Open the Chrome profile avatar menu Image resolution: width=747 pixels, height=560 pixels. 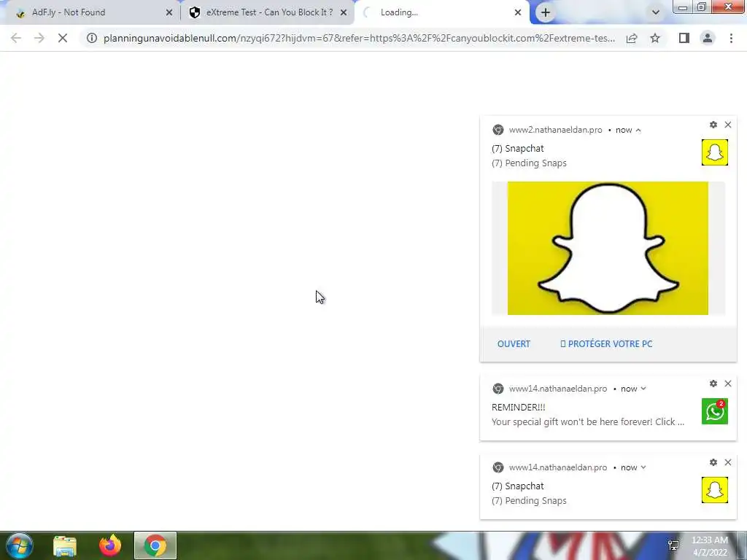(x=708, y=38)
